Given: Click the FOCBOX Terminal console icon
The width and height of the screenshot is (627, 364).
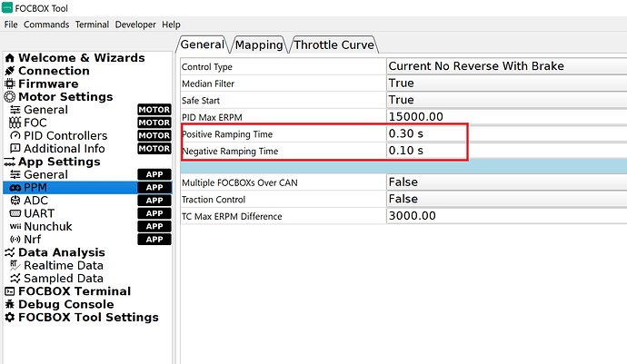Looking at the screenshot, I should pyautogui.click(x=10, y=291).
